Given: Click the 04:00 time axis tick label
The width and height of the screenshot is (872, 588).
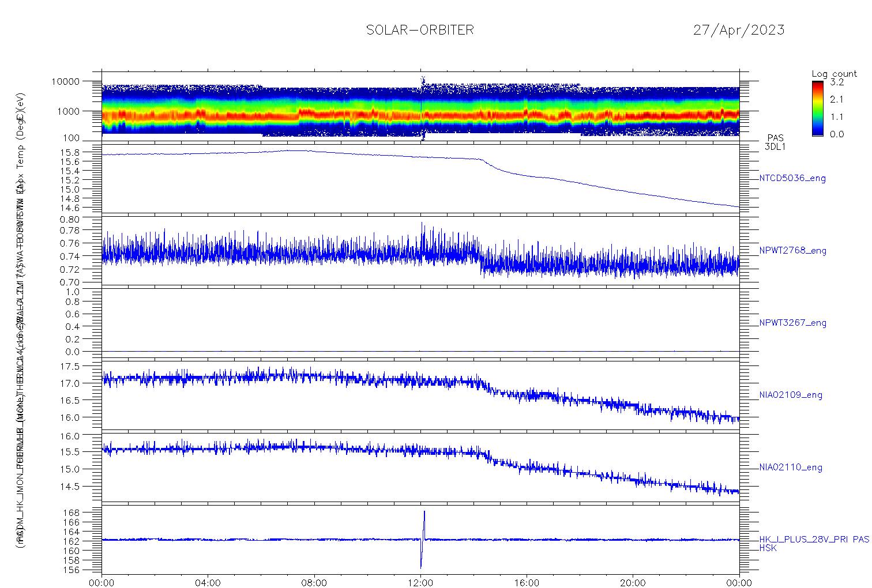Looking at the screenshot, I should pos(208,583).
